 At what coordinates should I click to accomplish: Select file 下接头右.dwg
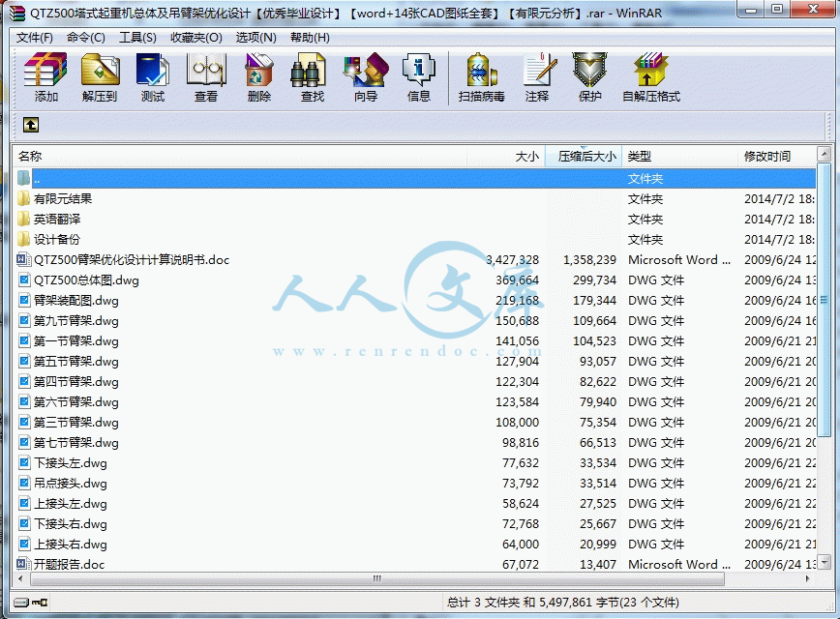pos(71,524)
